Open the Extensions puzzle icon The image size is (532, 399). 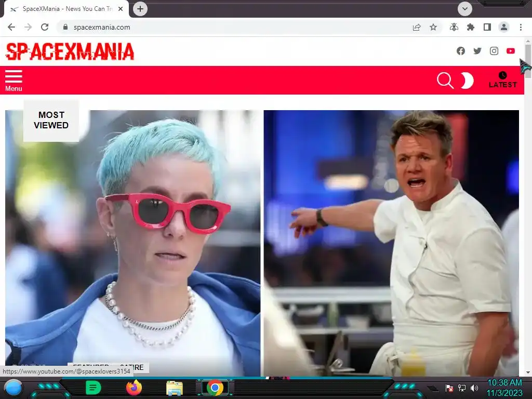pos(471,27)
